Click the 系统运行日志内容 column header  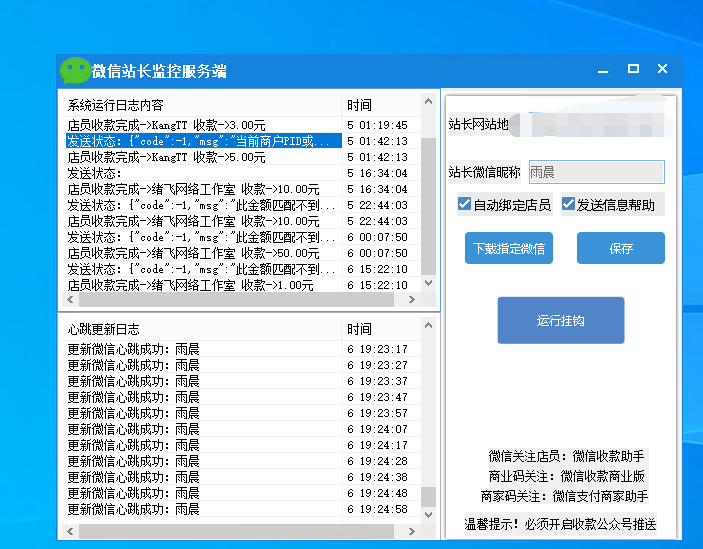(200, 105)
